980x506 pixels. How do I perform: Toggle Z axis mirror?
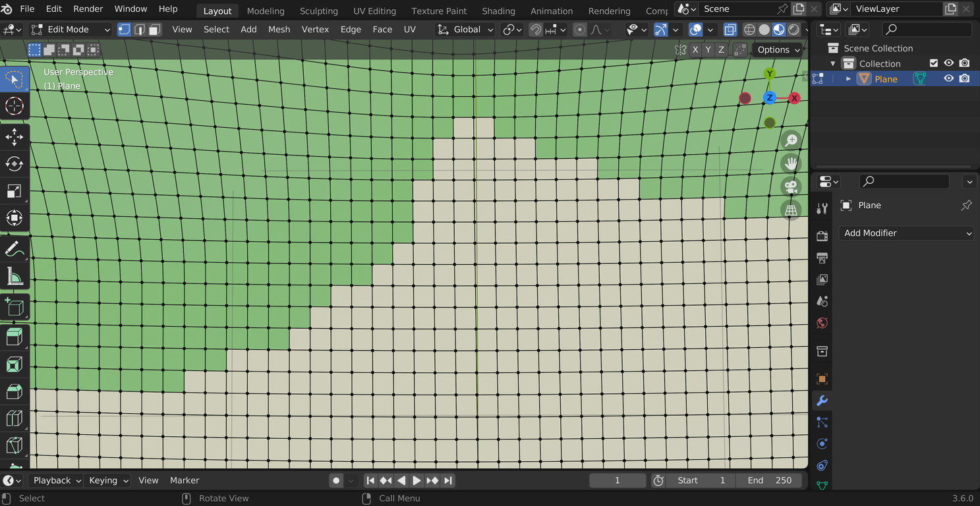point(722,50)
